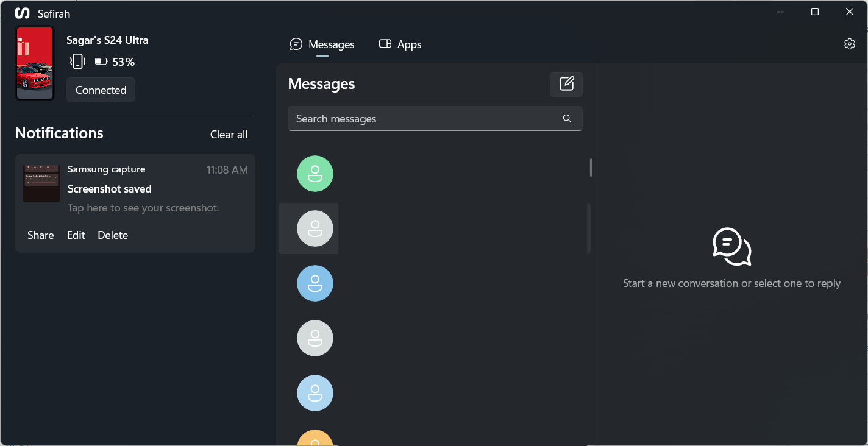Click the Connected status button

click(101, 90)
